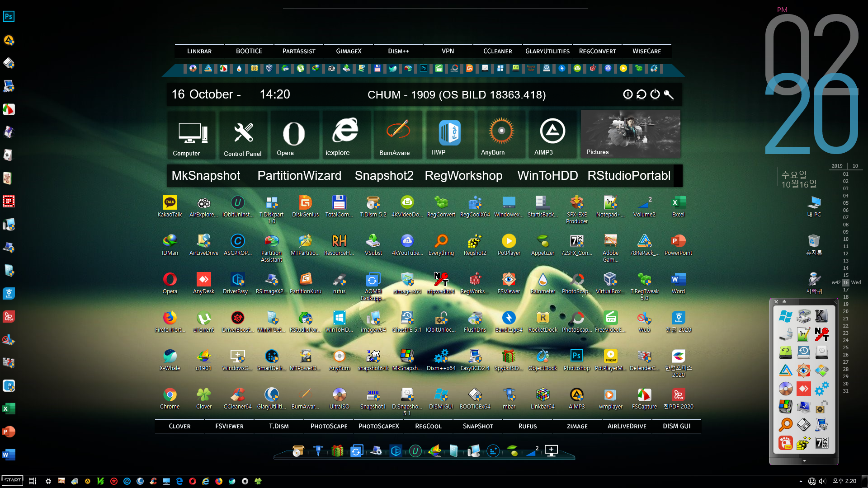Open UltraISO desktop shortcut

point(339,399)
